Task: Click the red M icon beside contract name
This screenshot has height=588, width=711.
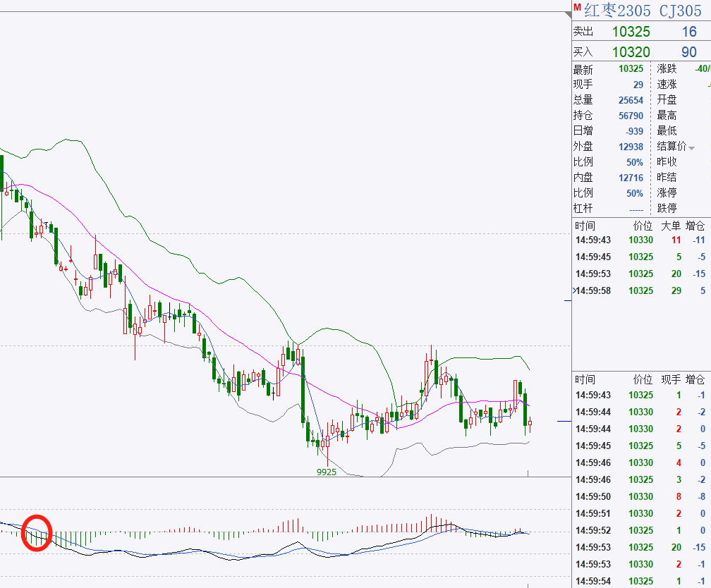Action: point(576,8)
